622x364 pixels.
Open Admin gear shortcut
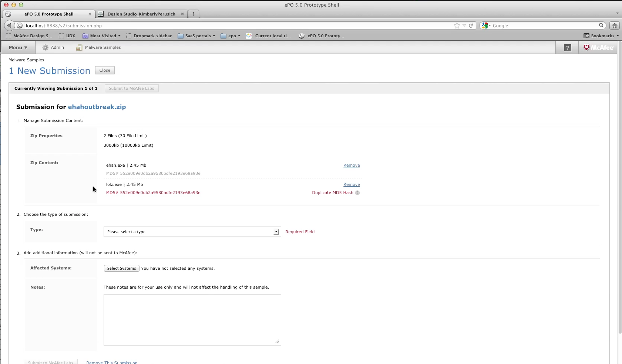tap(53, 47)
